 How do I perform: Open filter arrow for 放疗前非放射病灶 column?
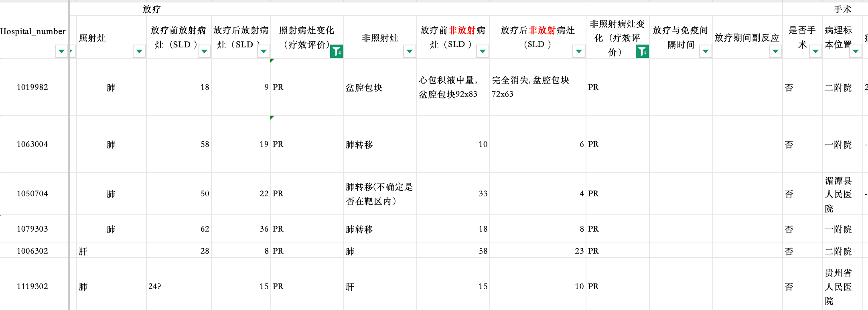pos(483,51)
